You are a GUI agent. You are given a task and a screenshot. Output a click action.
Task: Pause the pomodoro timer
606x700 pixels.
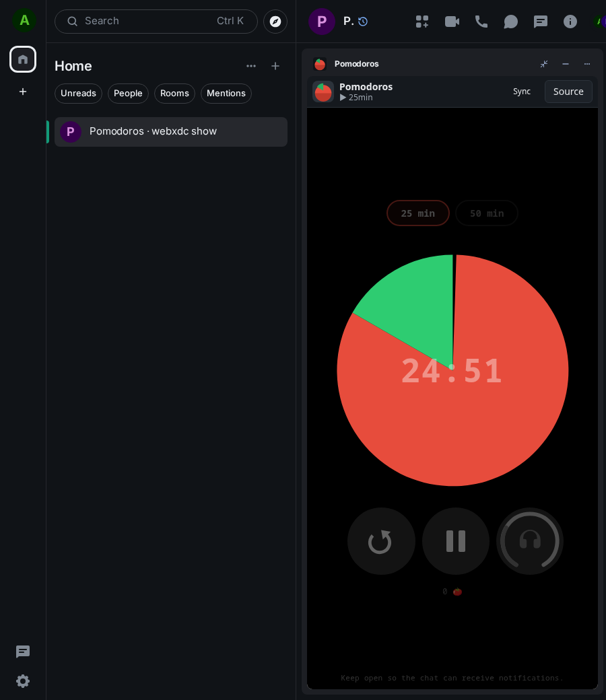[455, 541]
